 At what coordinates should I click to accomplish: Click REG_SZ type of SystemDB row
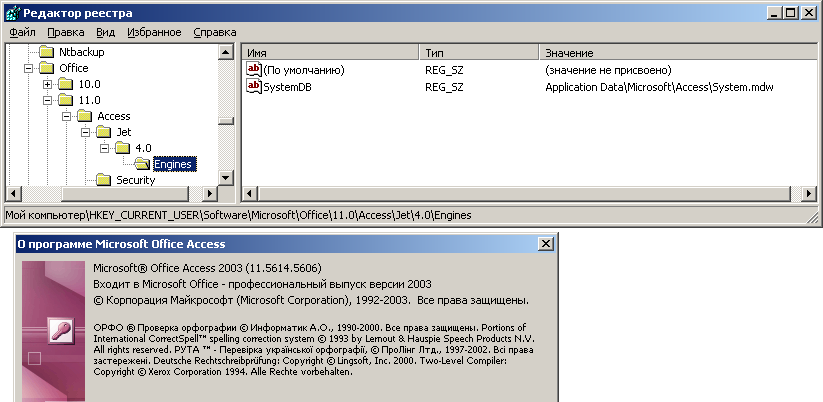pos(444,87)
